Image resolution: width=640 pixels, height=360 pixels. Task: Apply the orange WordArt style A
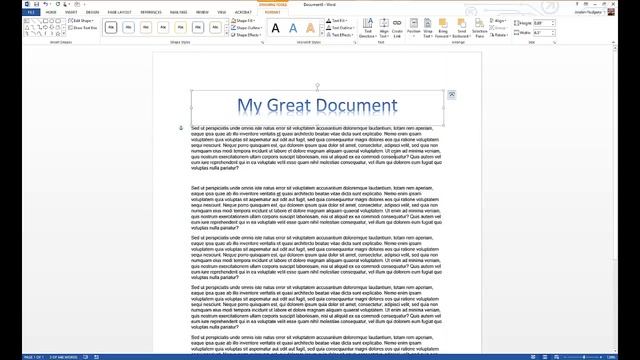[310, 28]
